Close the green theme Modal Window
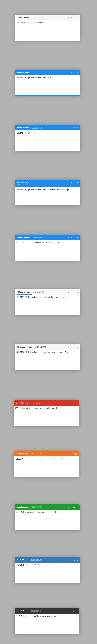Viewport: 97px width, 644px height. pyautogui.click(x=77, y=507)
